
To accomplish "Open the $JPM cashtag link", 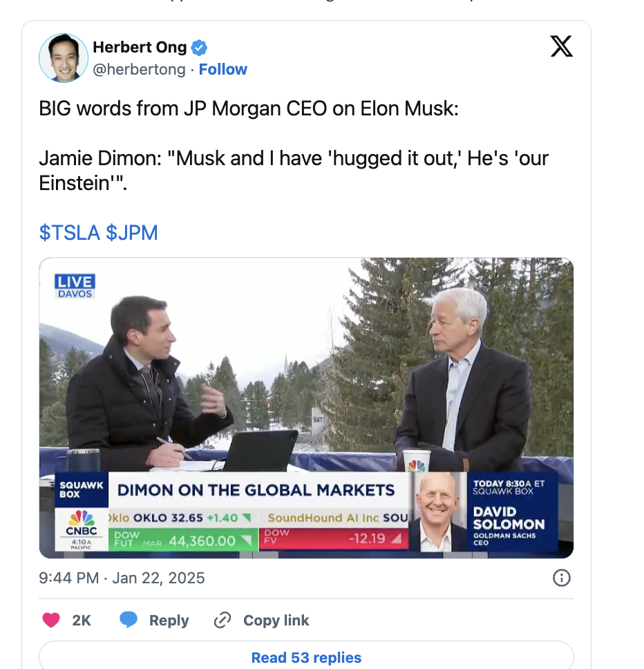I will (132, 233).
